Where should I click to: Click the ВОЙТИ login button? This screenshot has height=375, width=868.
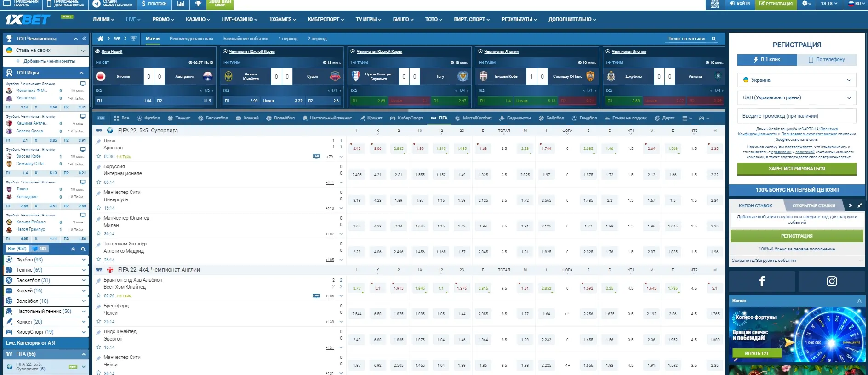click(740, 4)
